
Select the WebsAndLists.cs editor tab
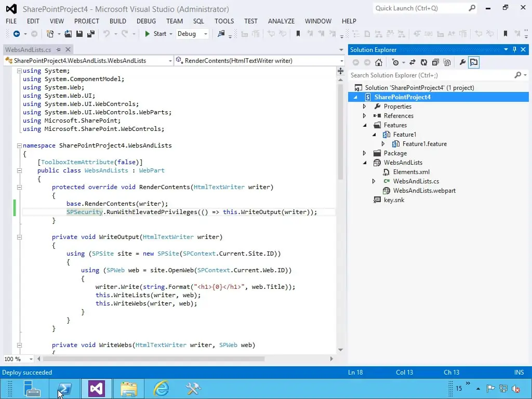coord(28,49)
